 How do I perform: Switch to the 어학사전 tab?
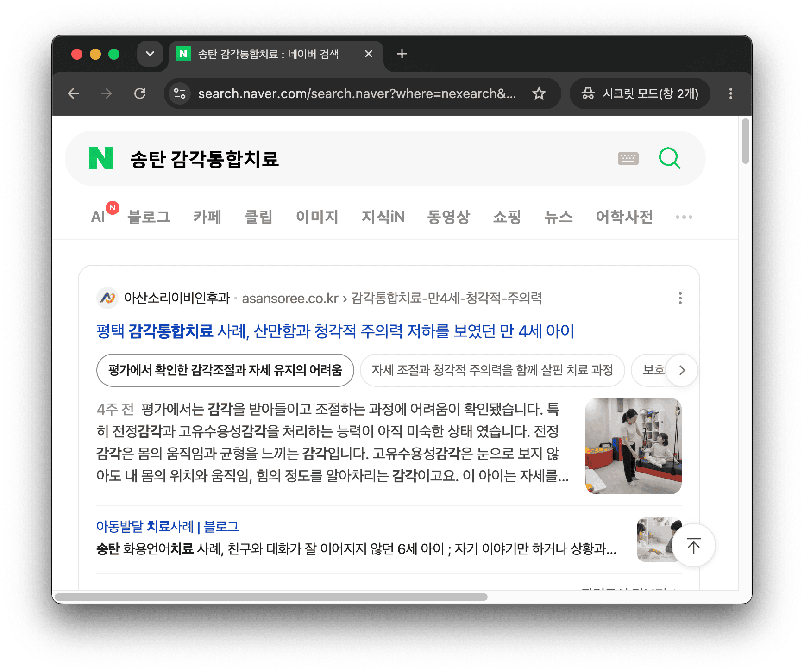click(624, 217)
